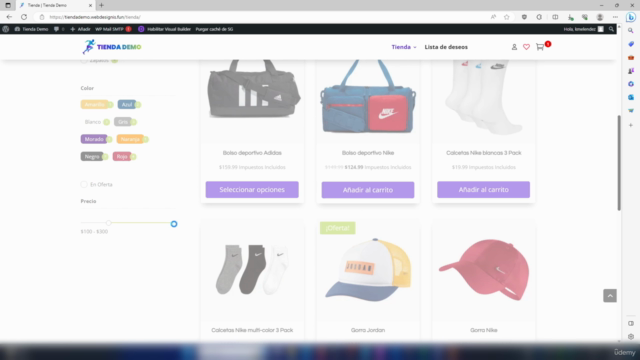Click the admin bar search icon
The image size is (640, 360).
611,29
